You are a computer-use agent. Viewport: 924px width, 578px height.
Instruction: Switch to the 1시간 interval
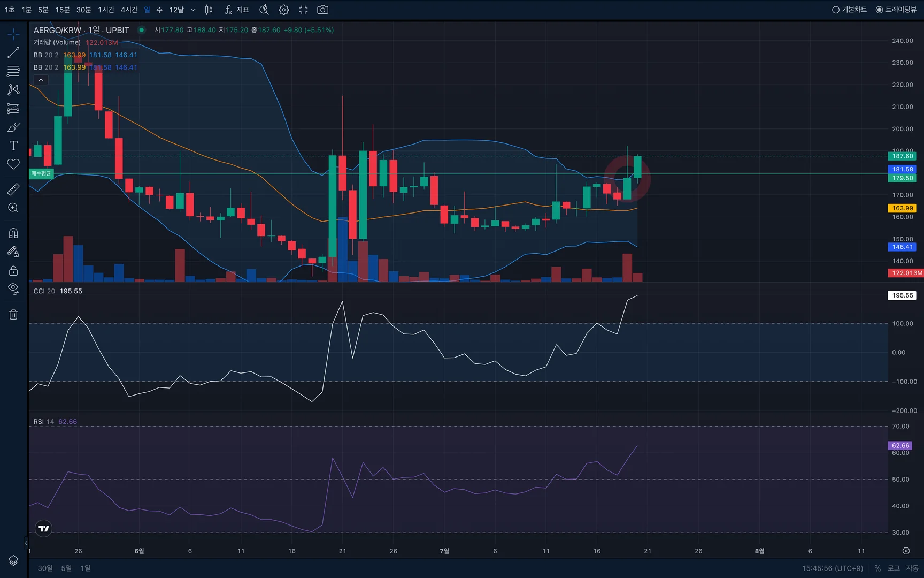[106, 10]
